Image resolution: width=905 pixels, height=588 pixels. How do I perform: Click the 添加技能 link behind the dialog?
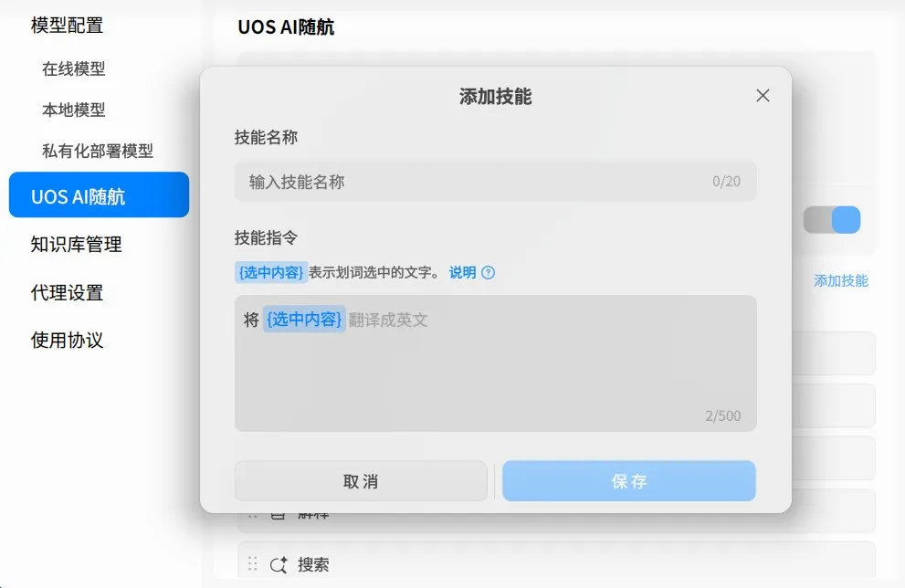coord(841,281)
